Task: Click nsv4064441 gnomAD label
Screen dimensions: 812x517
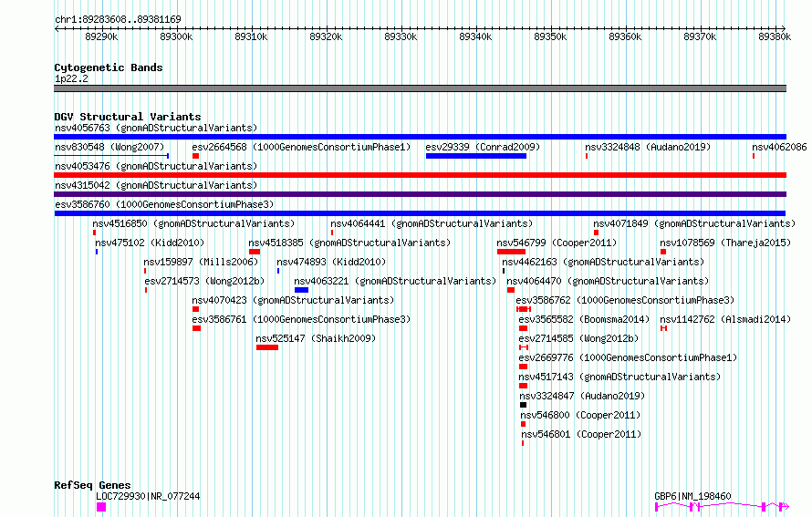Action: pos(432,223)
